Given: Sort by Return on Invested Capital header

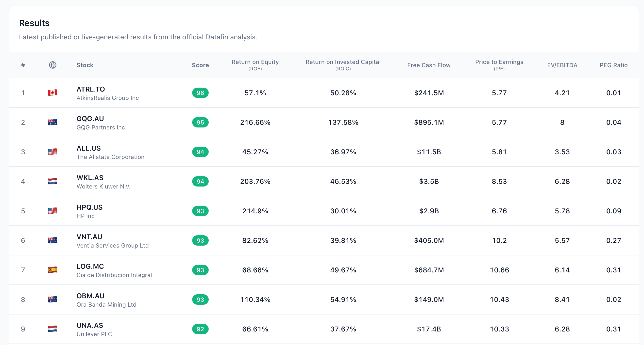Looking at the screenshot, I should click(343, 65).
